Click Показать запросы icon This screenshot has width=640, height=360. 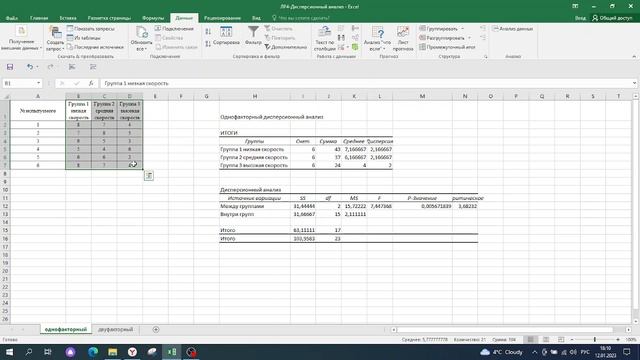pyautogui.click(x=70, y=29)
